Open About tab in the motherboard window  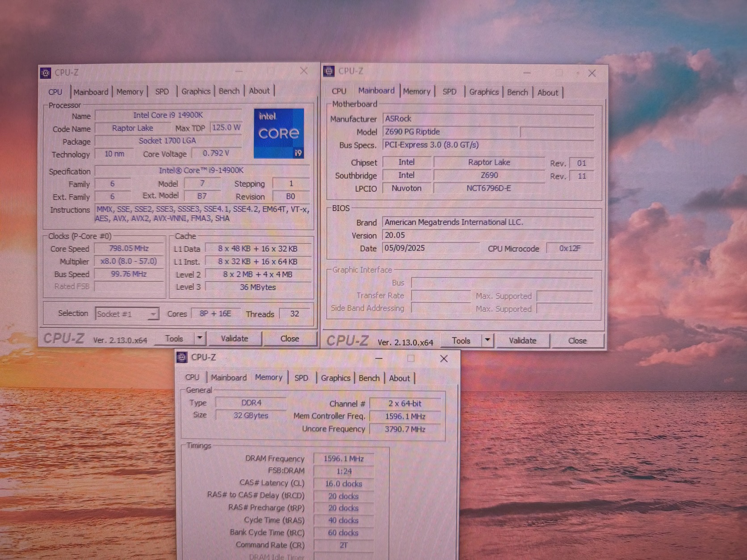pos(548,93)
